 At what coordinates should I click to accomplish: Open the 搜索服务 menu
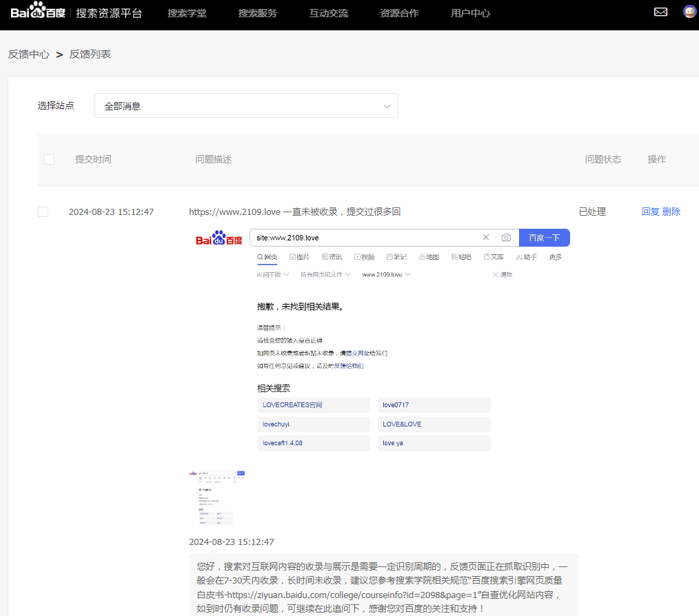258,13
